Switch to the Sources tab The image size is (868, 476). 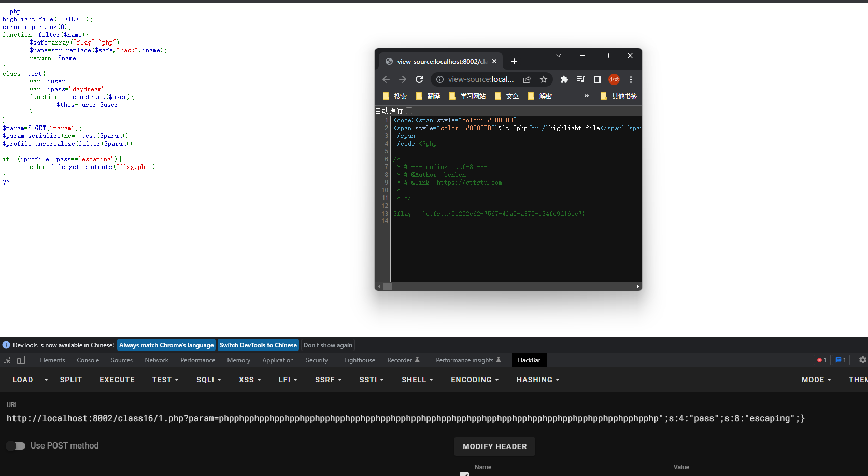(x=122, y=360)
